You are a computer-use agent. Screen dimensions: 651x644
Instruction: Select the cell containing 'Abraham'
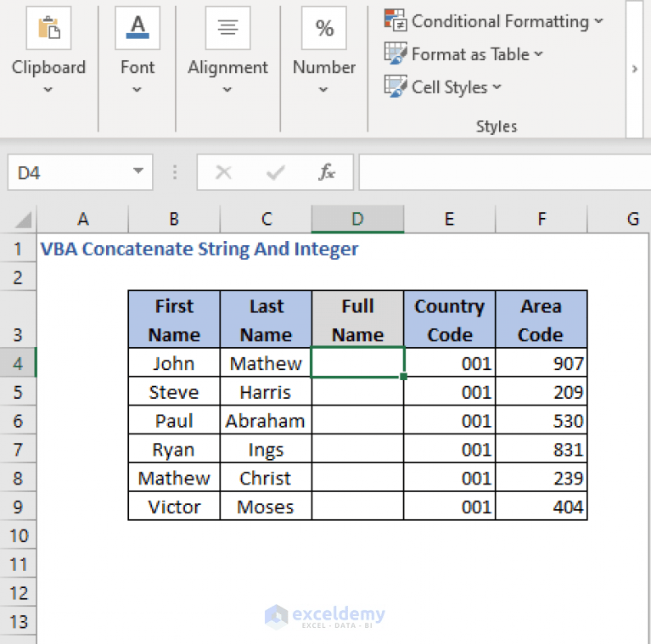point(267,420)
